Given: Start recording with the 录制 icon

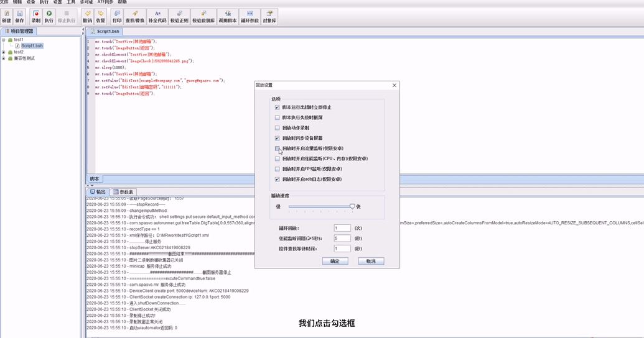Looking at the screenshot, I should click(x=36, y=16).
